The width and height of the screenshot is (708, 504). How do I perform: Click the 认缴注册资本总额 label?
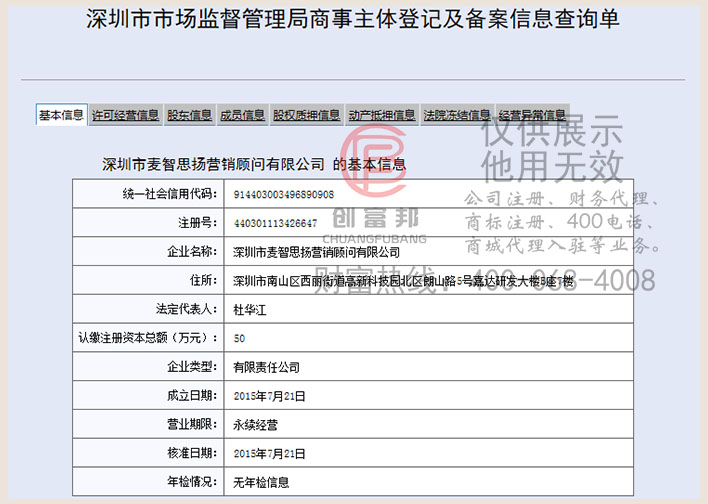coord(148,338)
